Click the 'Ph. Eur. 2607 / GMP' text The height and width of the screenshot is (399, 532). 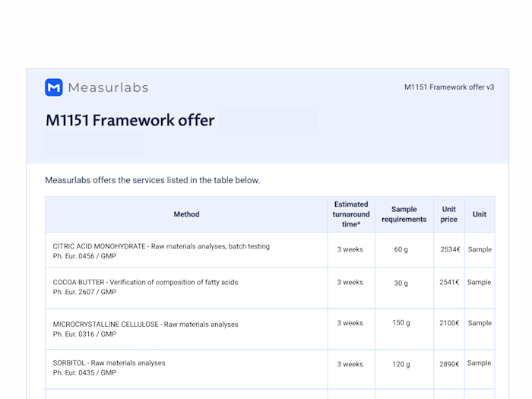[x=84, y=292]
